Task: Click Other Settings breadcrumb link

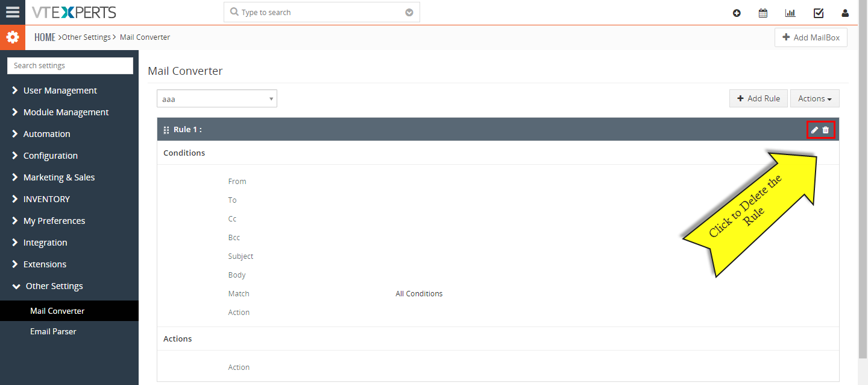Action: click(x=86, y=37)
